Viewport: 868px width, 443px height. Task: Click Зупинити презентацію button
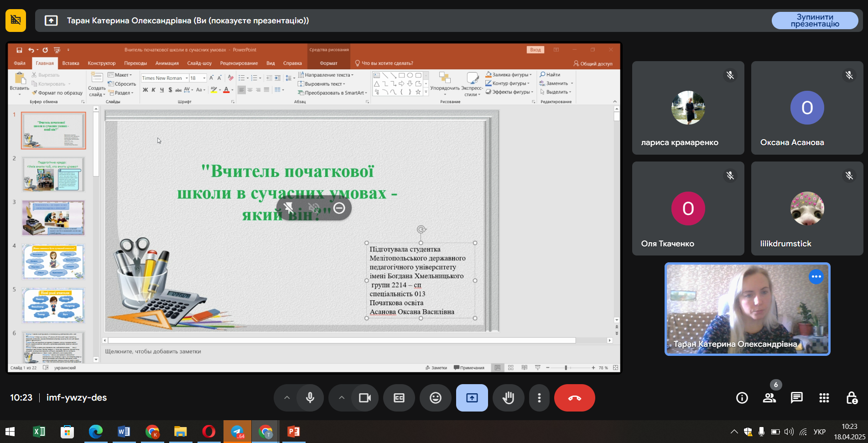815,21
